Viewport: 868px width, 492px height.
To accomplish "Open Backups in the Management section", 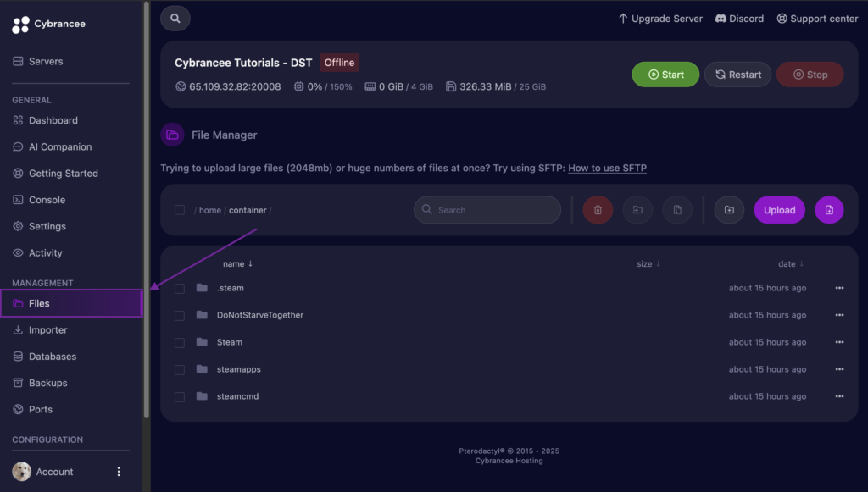I will pos(47,383).
